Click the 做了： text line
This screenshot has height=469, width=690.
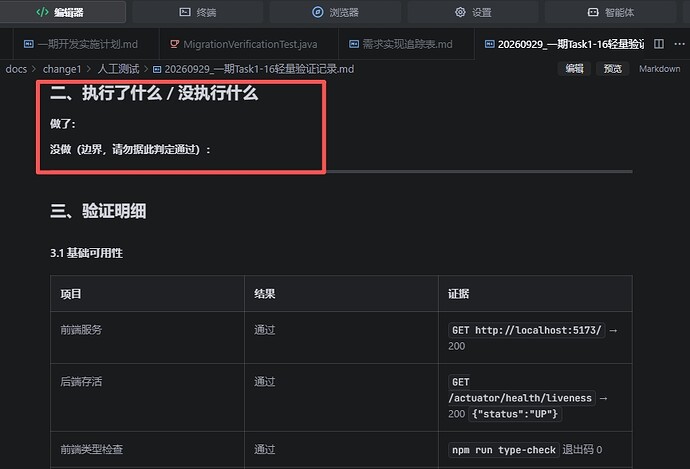click(x=62, y=124)
